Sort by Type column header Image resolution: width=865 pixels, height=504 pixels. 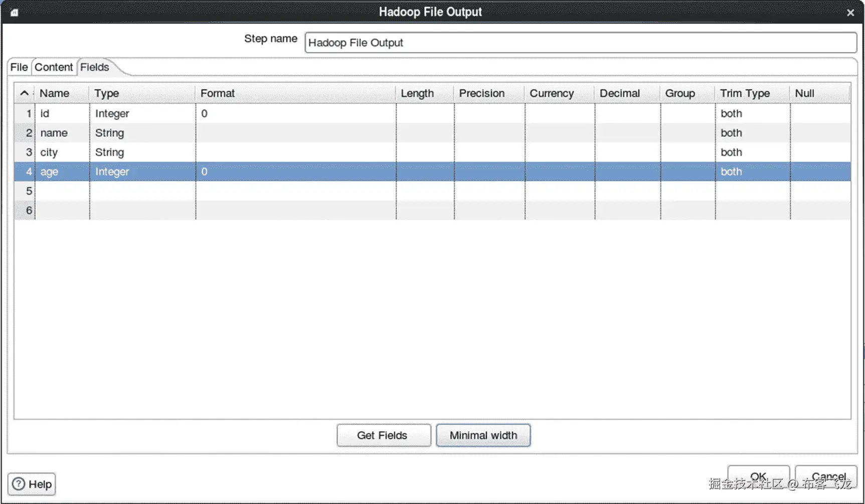click(x=142, y=93)
